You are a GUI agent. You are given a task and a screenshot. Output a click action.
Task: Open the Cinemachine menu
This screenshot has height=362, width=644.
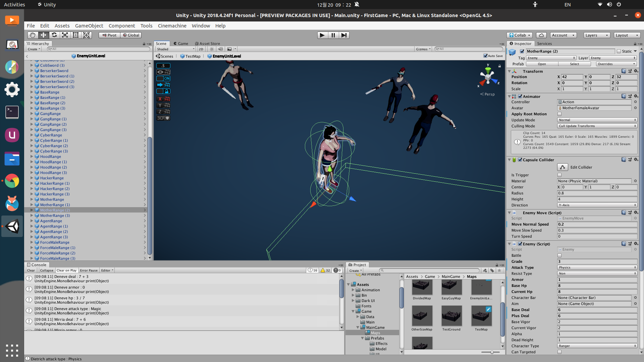point(172,26)
